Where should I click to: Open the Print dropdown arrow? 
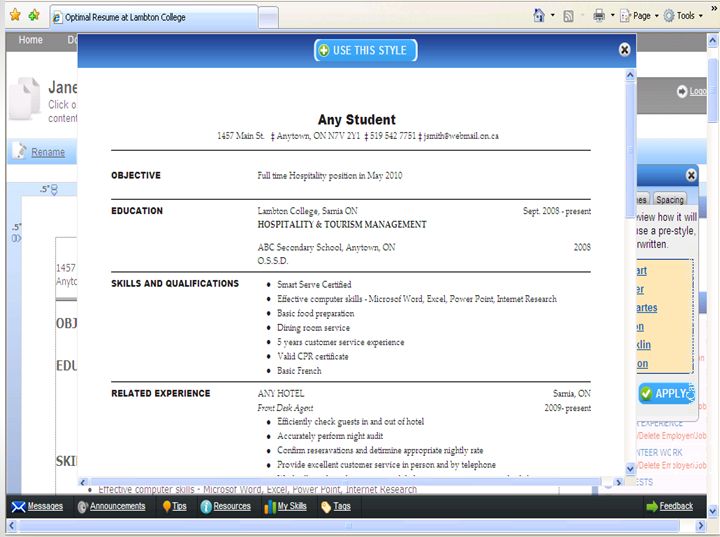point(612,16)
